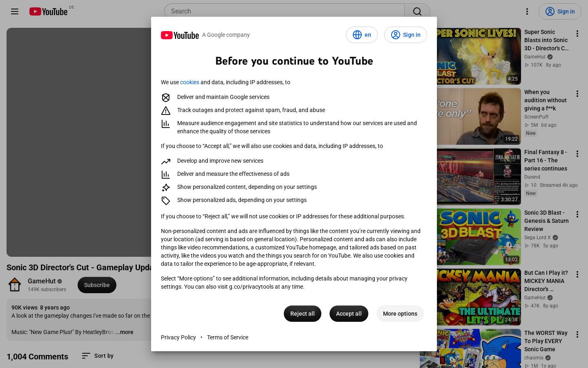Subscribe to the GameHut channel
588x368 pixels.
[x=97, y=285]
